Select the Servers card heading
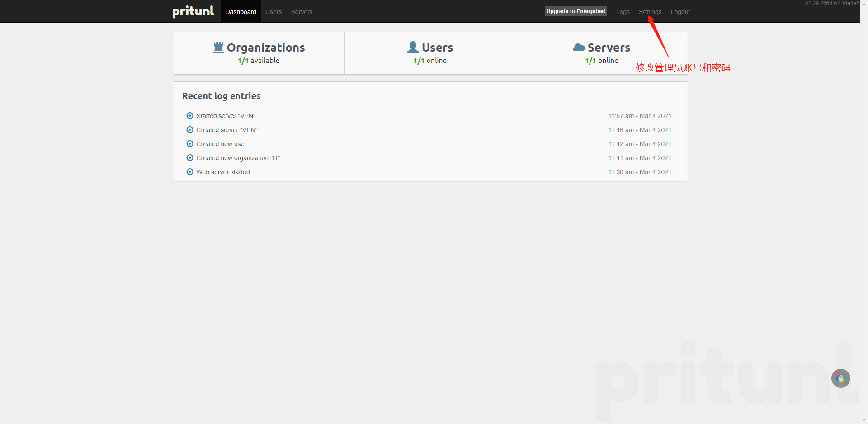Image resolution: width=868 pixels, height=424 pixels. [x=609, y=48]
